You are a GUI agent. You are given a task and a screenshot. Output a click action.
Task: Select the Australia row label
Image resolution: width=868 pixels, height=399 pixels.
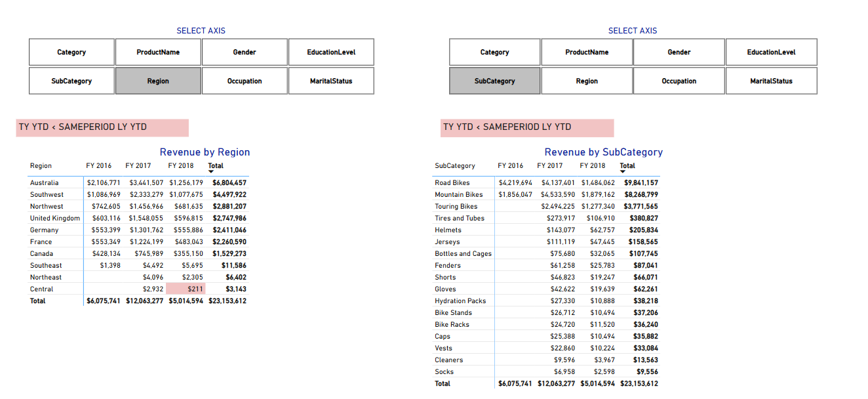(x=44, y=182)
